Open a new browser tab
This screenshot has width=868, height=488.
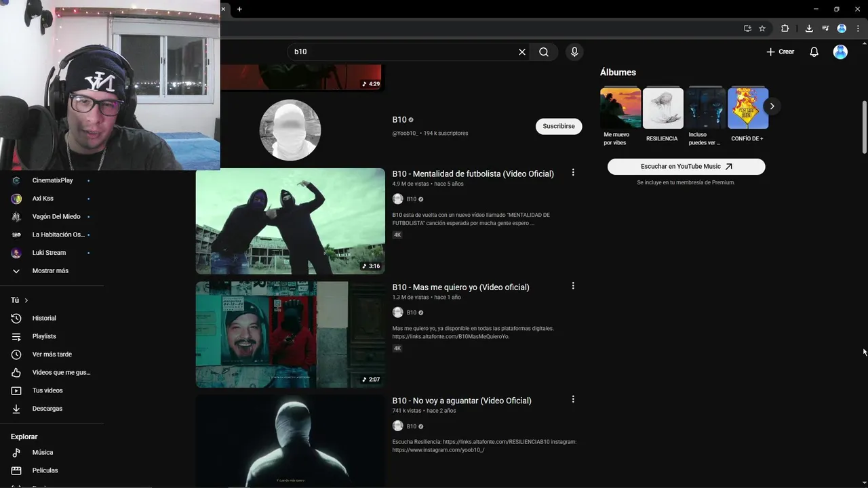point(239,9)
